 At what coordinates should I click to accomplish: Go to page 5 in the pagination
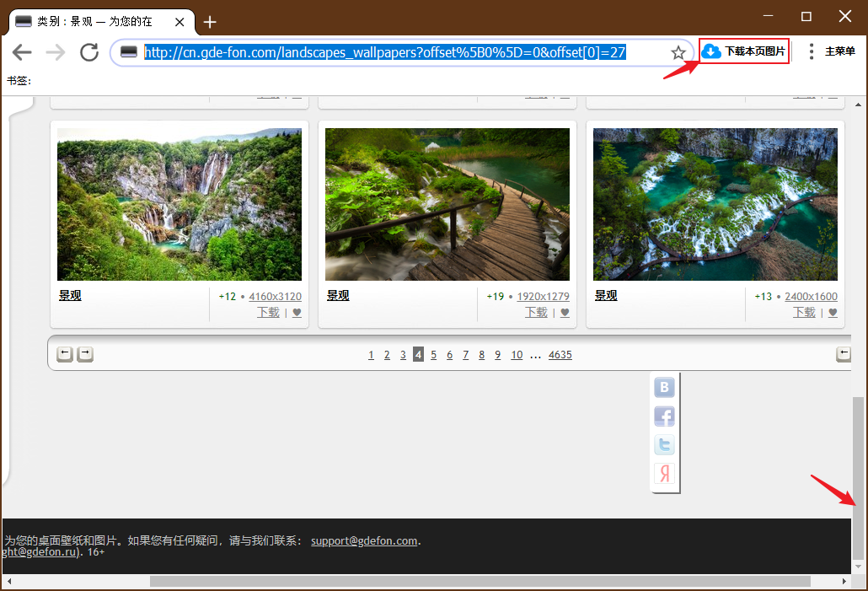coord(433,354)
